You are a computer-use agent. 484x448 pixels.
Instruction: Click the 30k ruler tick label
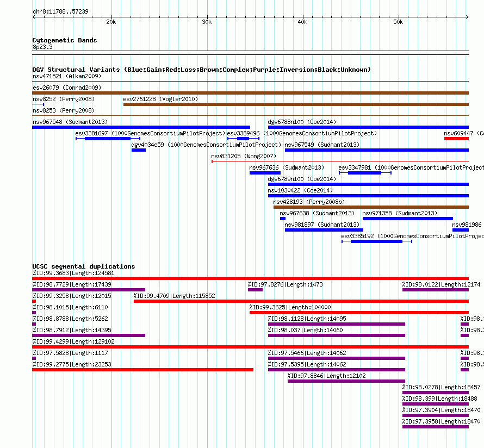207,22
